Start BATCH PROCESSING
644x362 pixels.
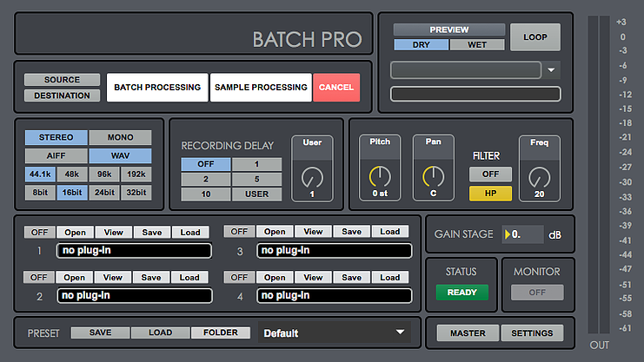[x=157, y=87]
